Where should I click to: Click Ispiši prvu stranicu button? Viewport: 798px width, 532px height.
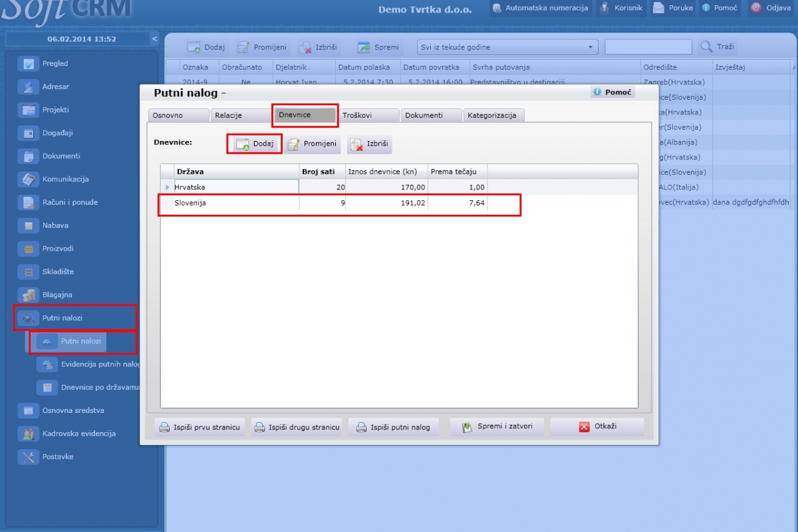pos(200,427)
